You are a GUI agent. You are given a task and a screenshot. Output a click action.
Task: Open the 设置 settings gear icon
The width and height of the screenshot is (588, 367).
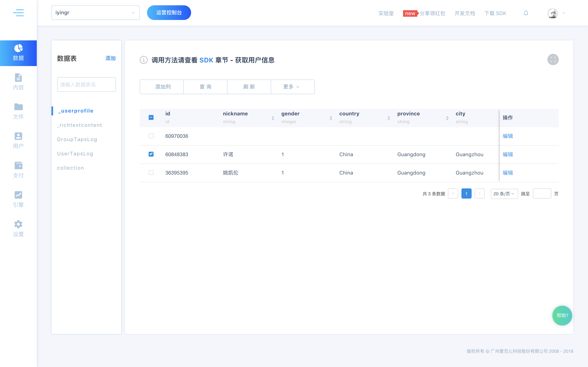point(18,224)
